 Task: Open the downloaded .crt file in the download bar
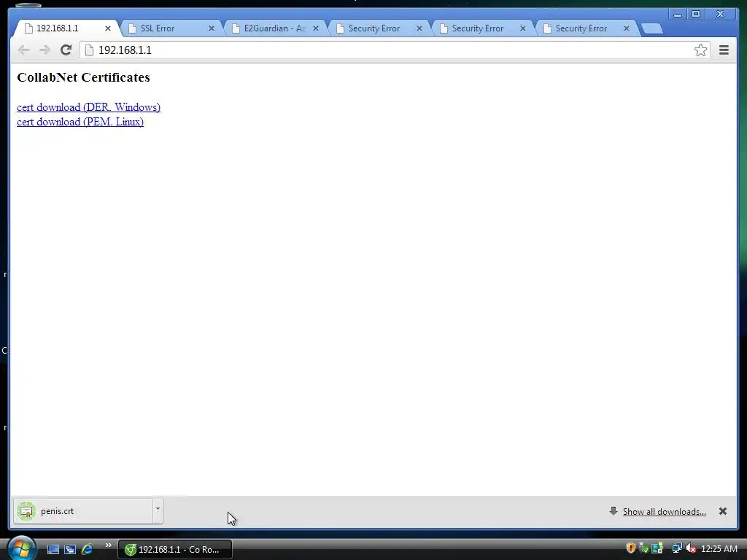(83, 511)
